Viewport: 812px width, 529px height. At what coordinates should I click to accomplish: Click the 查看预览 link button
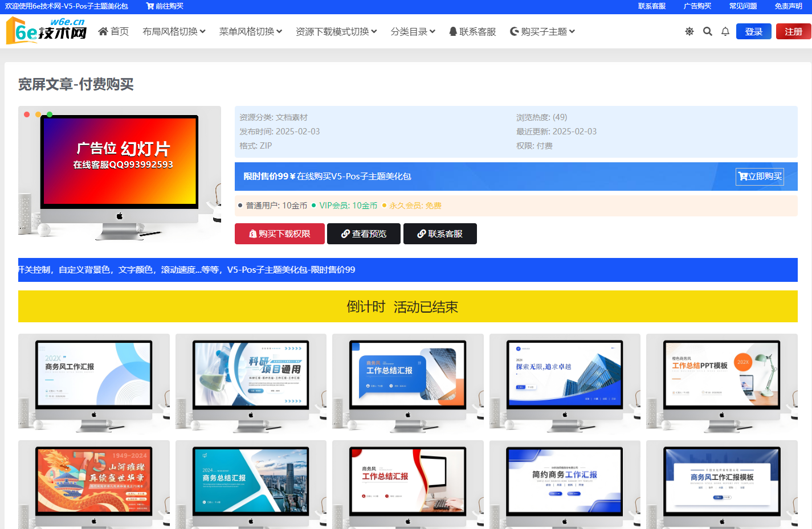[x=364, y=233]
